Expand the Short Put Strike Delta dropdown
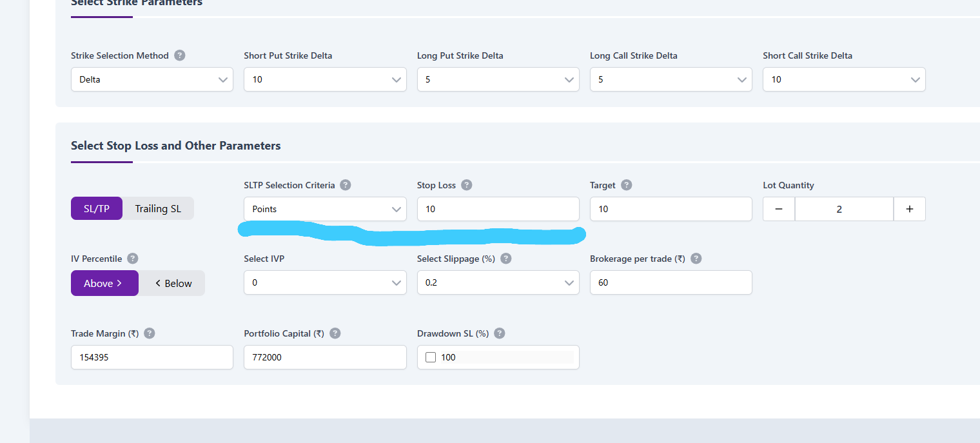This screenshot has height=443, width=980. tap(325, 79)
